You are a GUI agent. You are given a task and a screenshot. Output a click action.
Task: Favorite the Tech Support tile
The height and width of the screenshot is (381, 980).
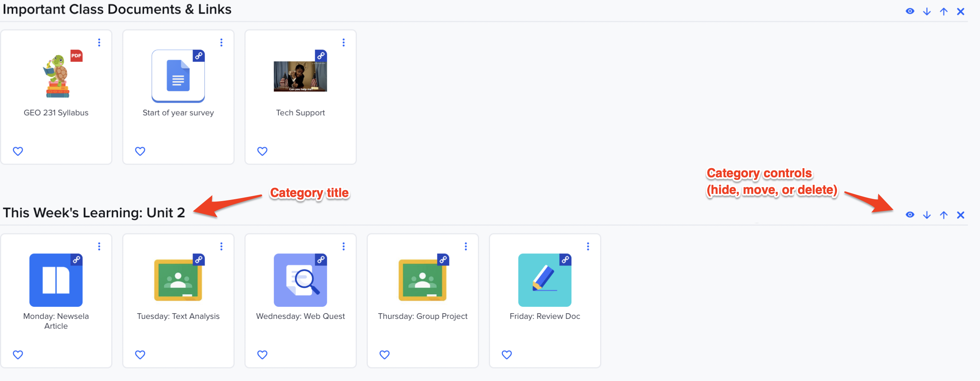(262, 151)
